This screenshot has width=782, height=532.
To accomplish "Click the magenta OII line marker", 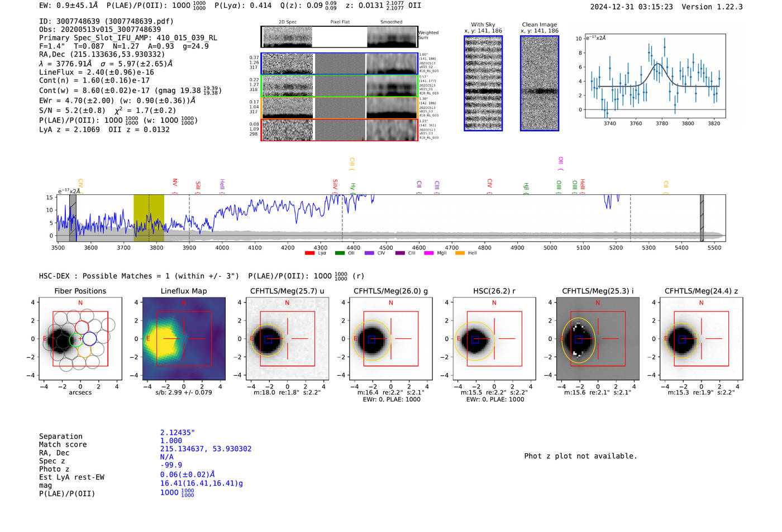I will coord(561,164).
